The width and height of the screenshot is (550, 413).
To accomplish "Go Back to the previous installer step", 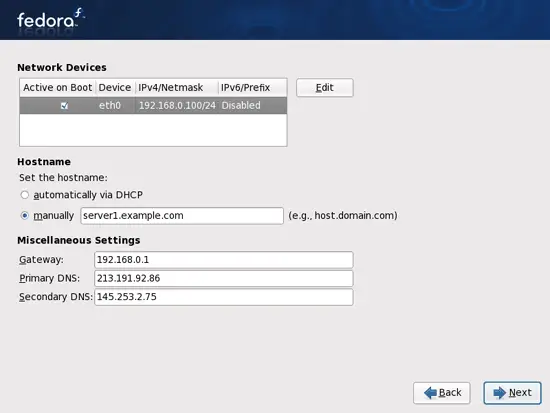I will [x=442, y=393].
